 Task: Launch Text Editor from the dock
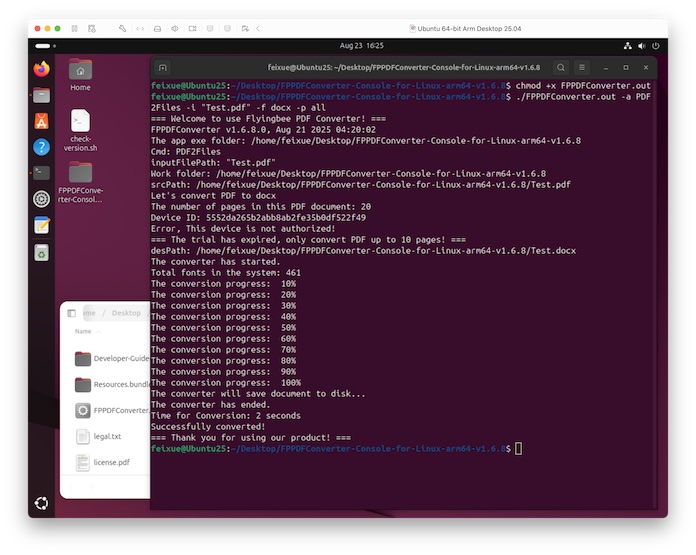(41, 225)
